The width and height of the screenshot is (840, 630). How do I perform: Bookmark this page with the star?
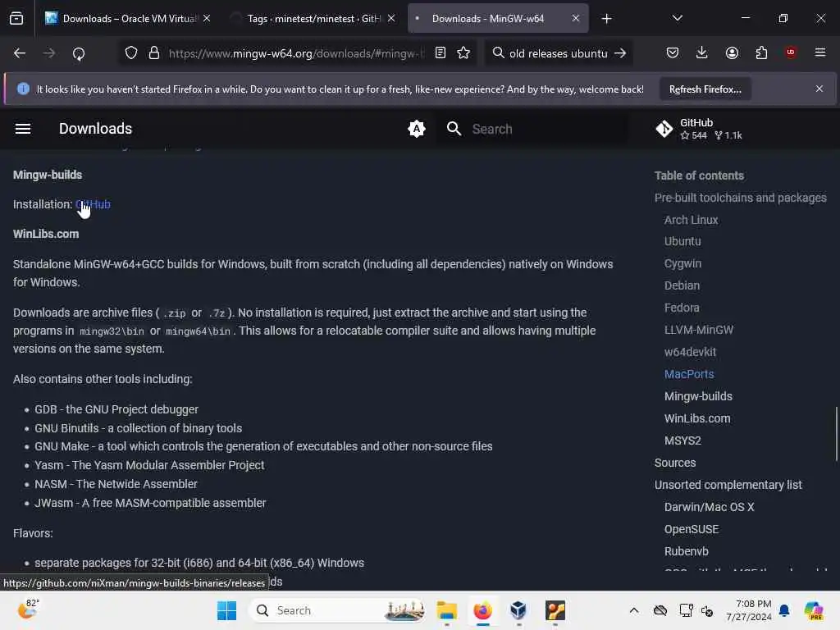pyautogui.click(x=464, y=52)
